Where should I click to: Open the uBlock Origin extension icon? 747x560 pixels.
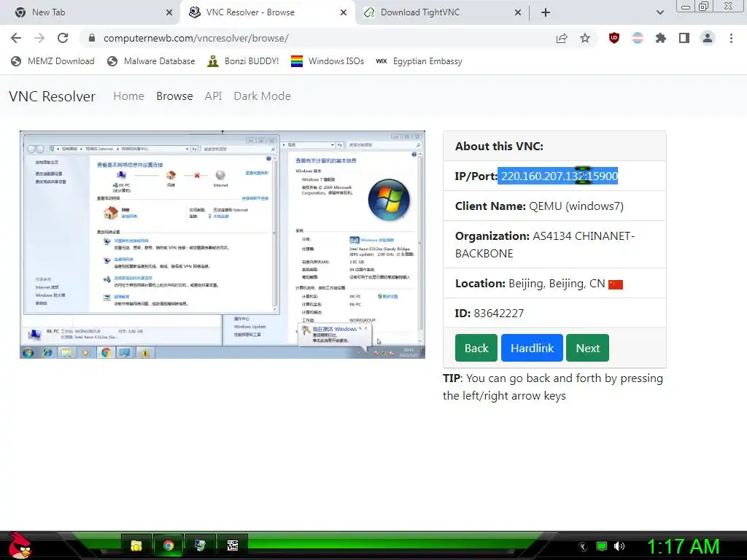[x=614, y=38]
